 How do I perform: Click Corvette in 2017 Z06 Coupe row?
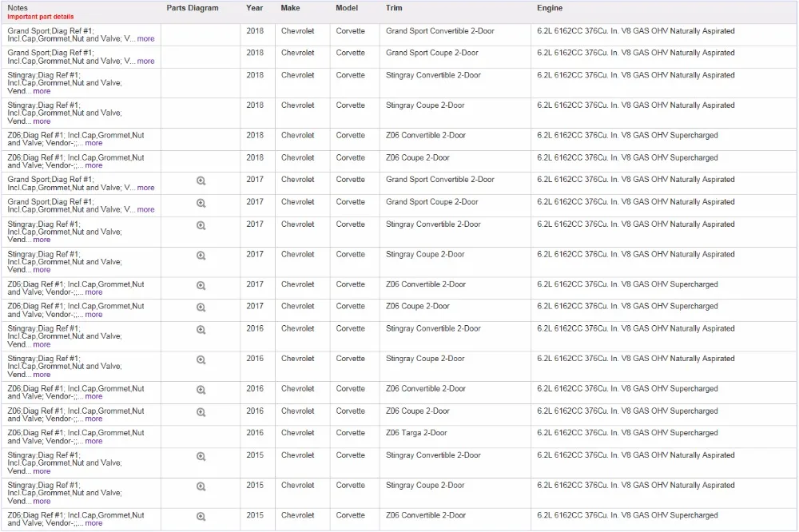click(x=351, y=306)
